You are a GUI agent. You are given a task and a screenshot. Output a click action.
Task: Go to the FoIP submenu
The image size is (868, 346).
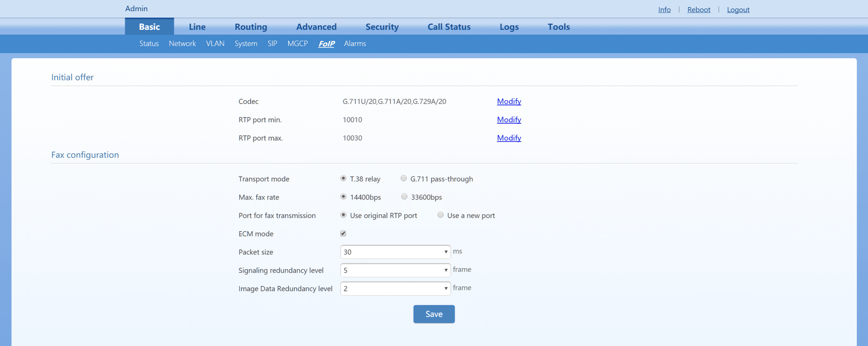(x=327, y=43)
